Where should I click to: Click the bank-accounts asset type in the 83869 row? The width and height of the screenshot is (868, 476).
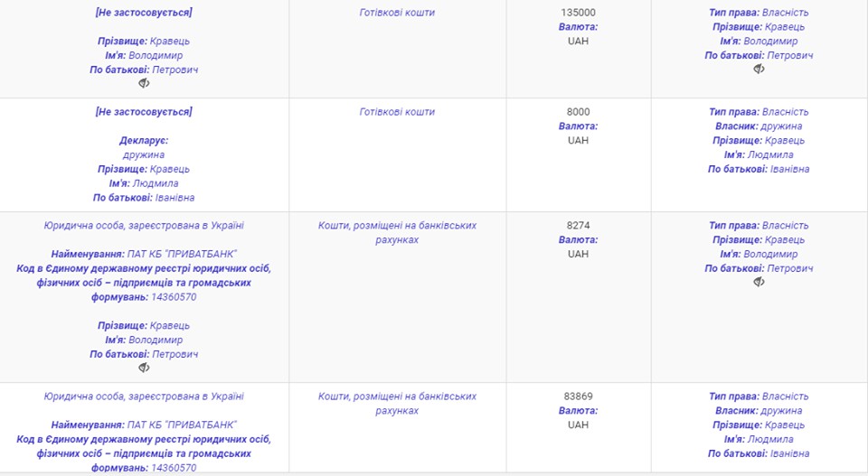coord(397,404)
